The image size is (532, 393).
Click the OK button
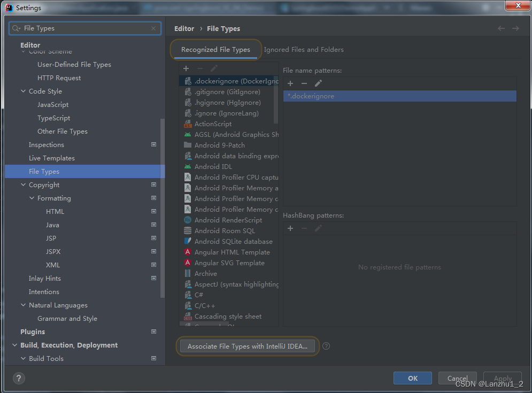click(413, 378)
